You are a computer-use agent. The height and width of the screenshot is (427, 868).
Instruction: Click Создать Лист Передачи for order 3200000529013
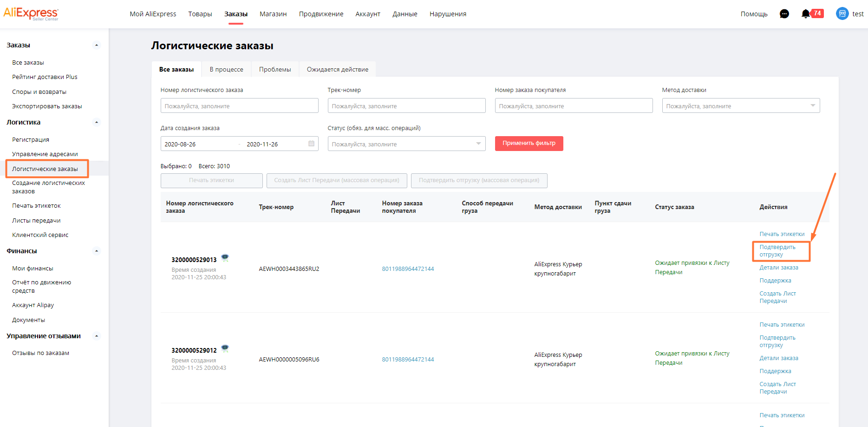point(778,297)
